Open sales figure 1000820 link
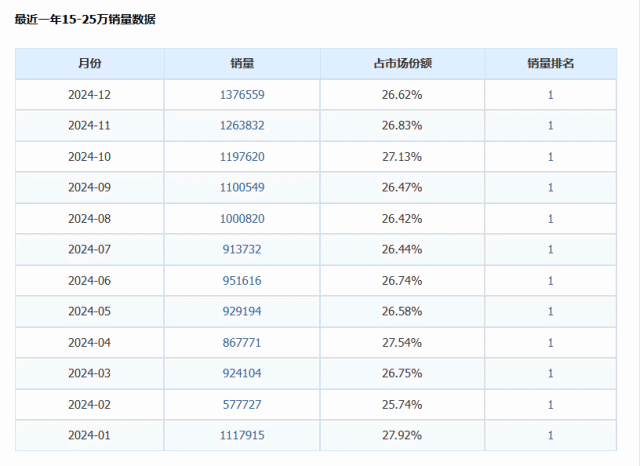The image size is (640, 466). pyautogui.click(x=242, y=219)
